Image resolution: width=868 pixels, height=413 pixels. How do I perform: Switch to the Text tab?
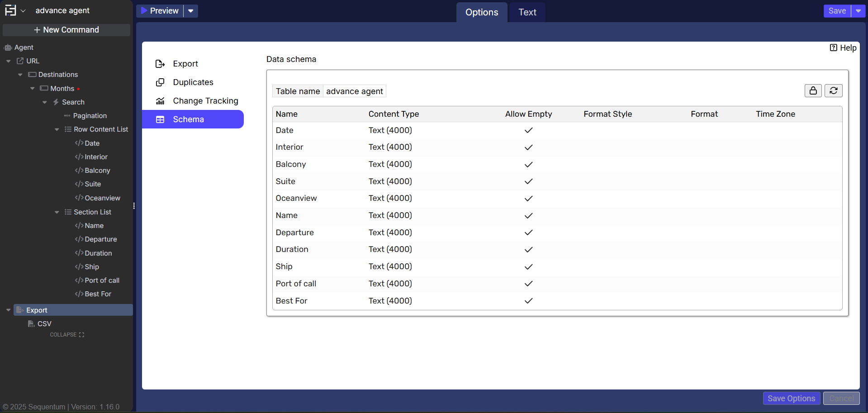tap(527, 13)
